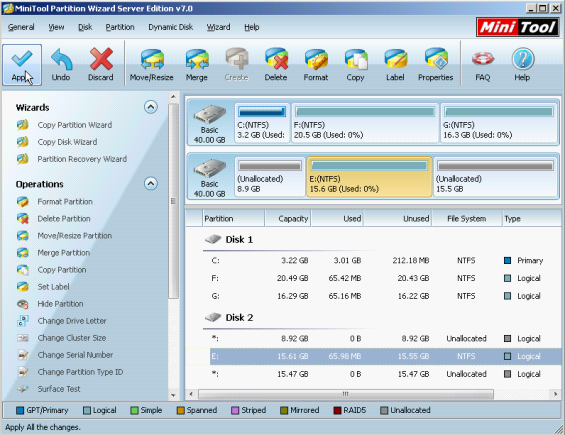
Task: Open the Disk menu
Action: coord(85,27)
